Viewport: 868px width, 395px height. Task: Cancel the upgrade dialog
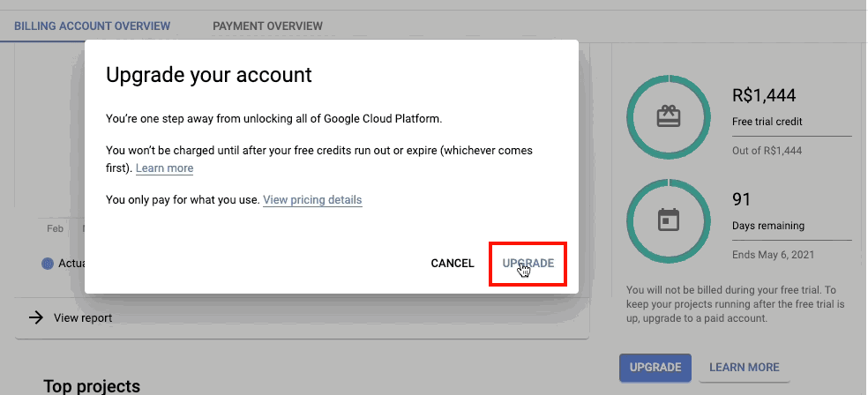[453, 264]
